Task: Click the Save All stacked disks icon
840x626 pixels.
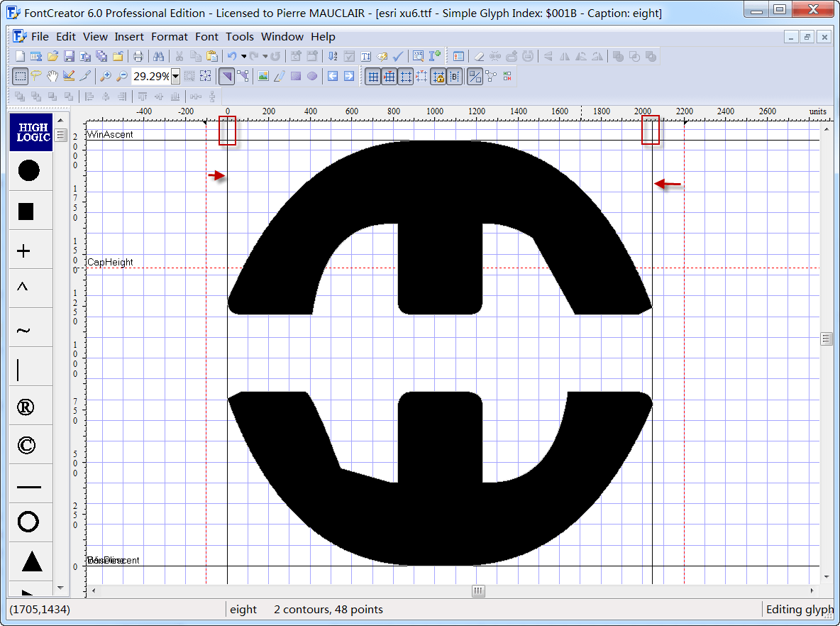Action: [x=101, y=56]
